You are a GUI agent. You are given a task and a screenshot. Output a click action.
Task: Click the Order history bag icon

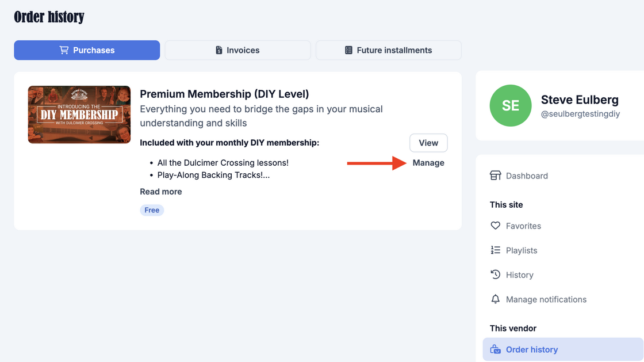pos(495,349)
